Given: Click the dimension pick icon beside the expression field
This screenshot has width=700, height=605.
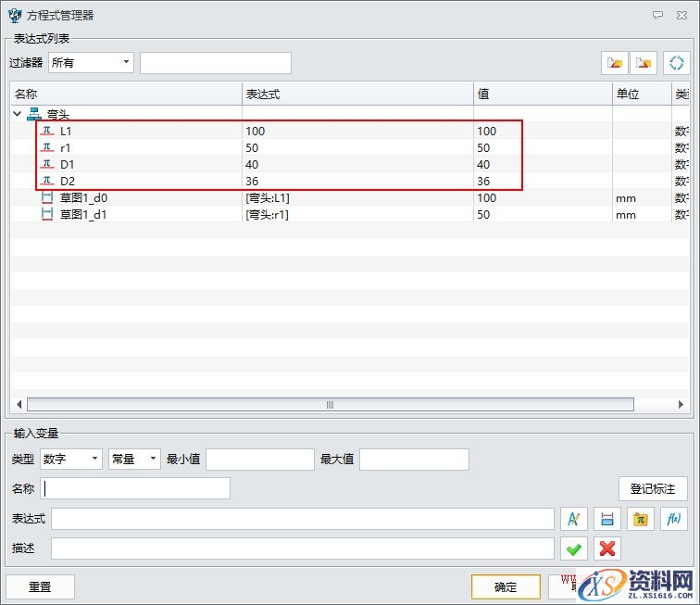Looking at the screenshot, I should 607,519.
